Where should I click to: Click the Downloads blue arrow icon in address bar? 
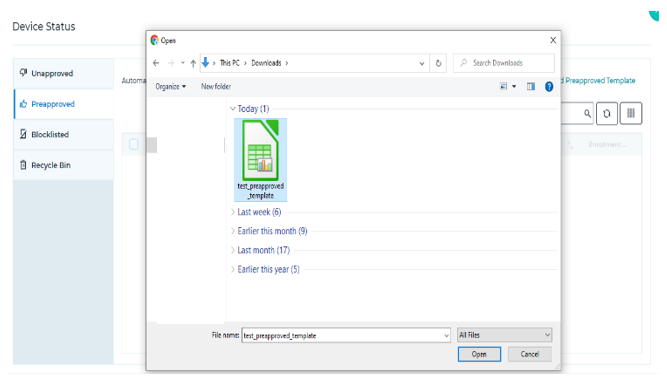[205, 63]
